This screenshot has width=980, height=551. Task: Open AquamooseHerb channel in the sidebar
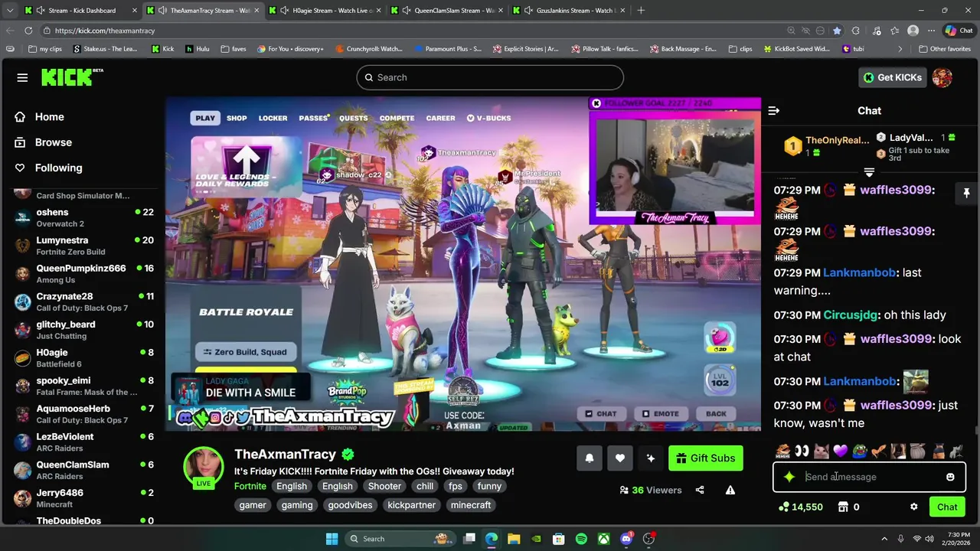(x=84, y=414)
